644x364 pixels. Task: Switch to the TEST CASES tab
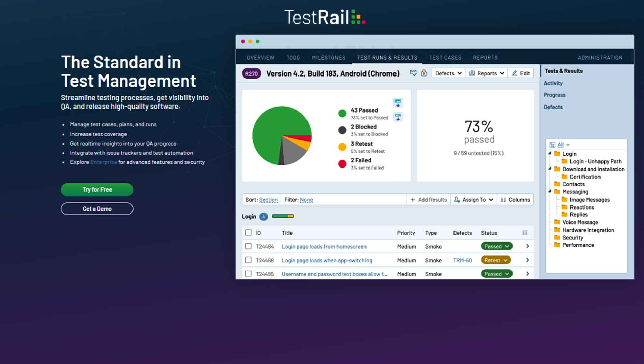[445, 57]
